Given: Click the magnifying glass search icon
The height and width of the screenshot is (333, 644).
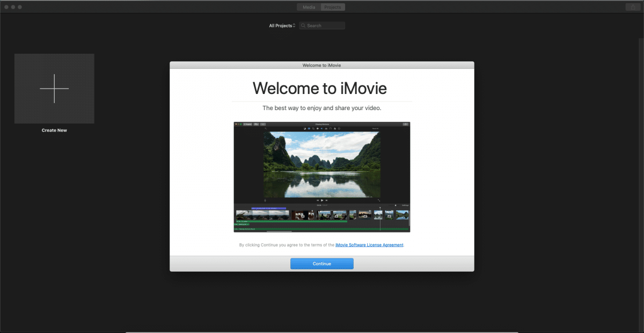Looking at the screenshot, I should (303, 26).
